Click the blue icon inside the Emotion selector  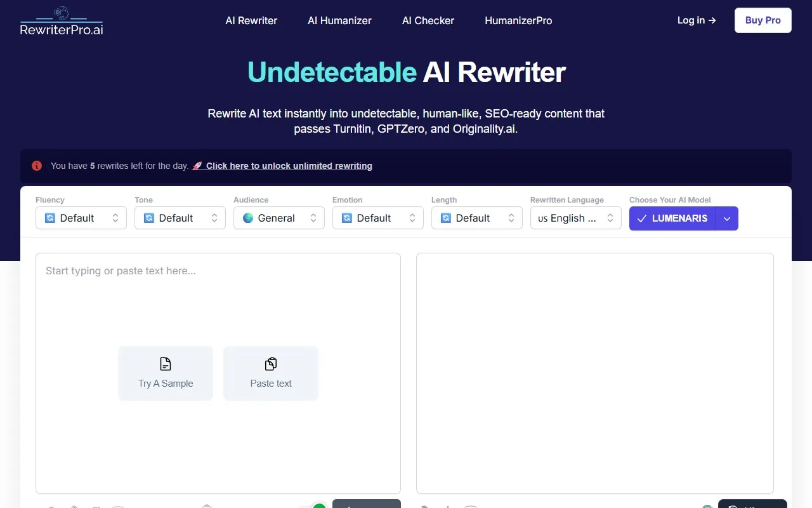point(347,218)
